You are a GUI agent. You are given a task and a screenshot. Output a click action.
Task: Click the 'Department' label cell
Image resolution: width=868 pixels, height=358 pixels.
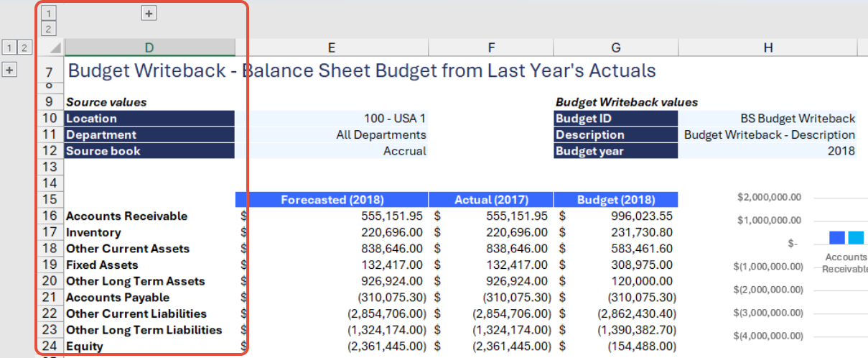tap(149, 134)
